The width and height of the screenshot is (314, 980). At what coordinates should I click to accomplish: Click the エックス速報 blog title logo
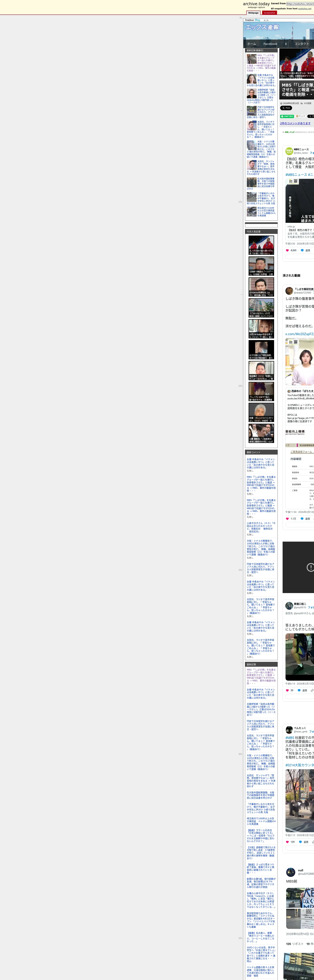pos(262,27)
